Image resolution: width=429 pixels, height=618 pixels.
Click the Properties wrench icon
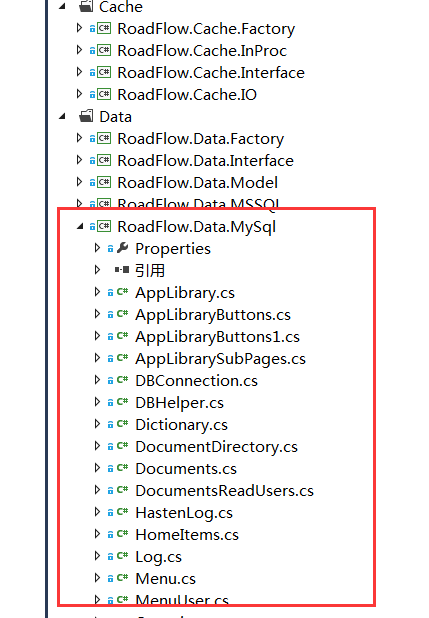(x=122, y=248)
